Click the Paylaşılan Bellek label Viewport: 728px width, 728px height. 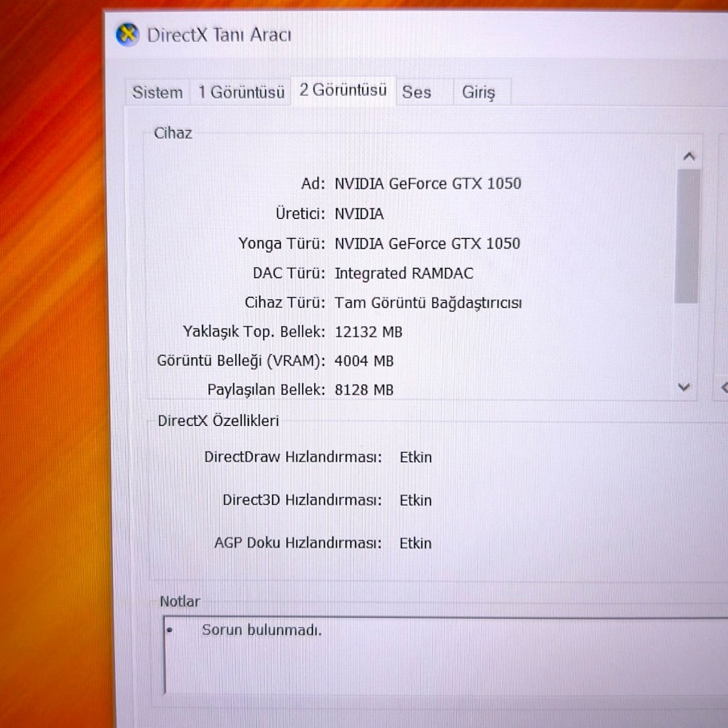click(266, 390)
